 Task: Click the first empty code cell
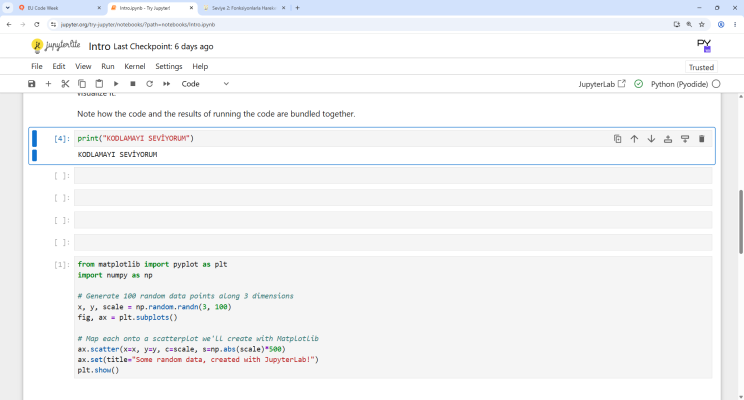click(393, 176)
